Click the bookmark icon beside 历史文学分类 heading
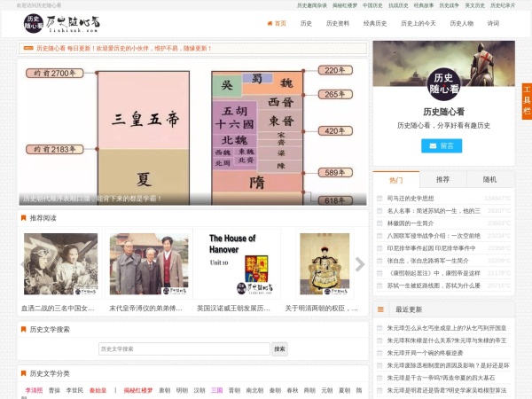Screen dimensions: 532x399 [x=23, y=373]
